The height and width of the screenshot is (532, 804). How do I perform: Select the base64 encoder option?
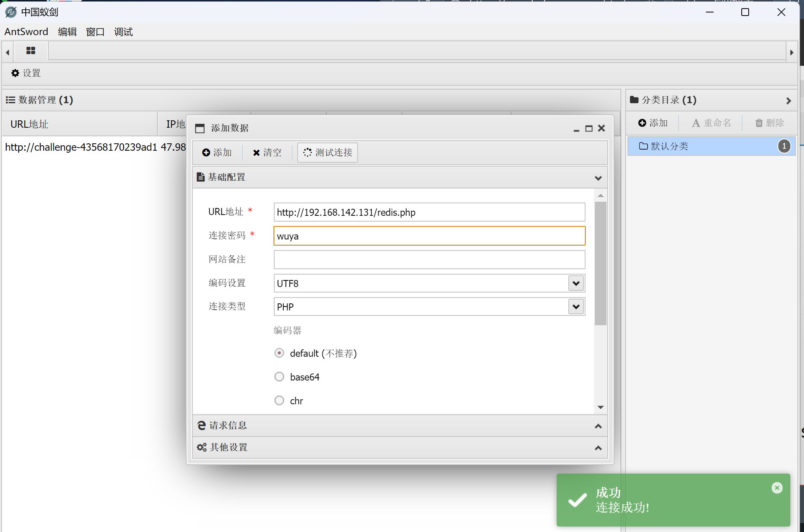(x=279, y=377)
